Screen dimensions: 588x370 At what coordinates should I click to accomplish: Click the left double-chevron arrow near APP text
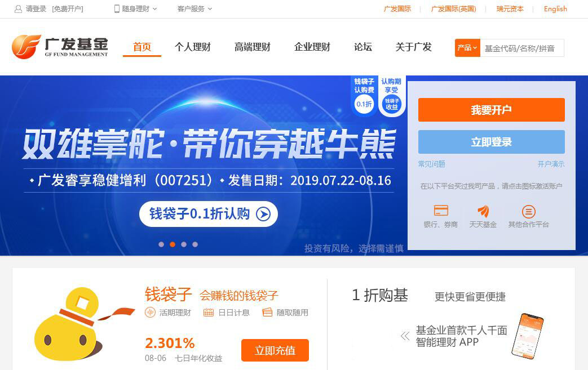point(405,336)
